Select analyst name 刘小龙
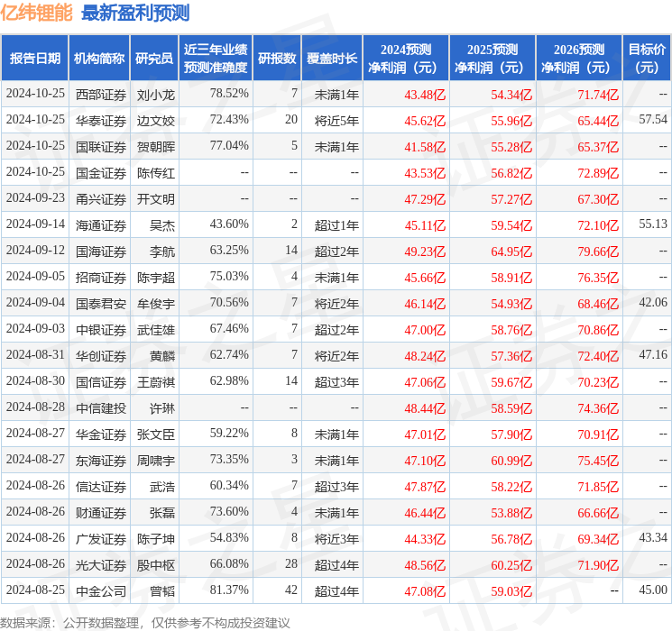672x631 pixels. click(156, 95)
